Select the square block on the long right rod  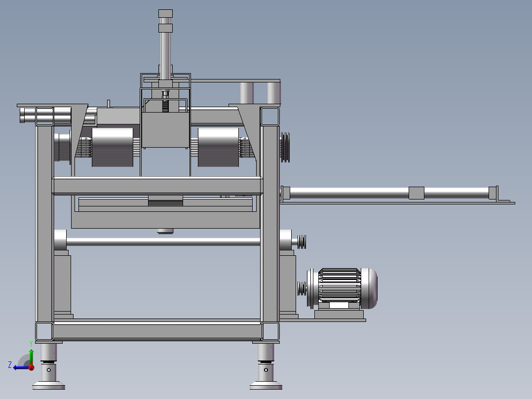tap(417, 193)
